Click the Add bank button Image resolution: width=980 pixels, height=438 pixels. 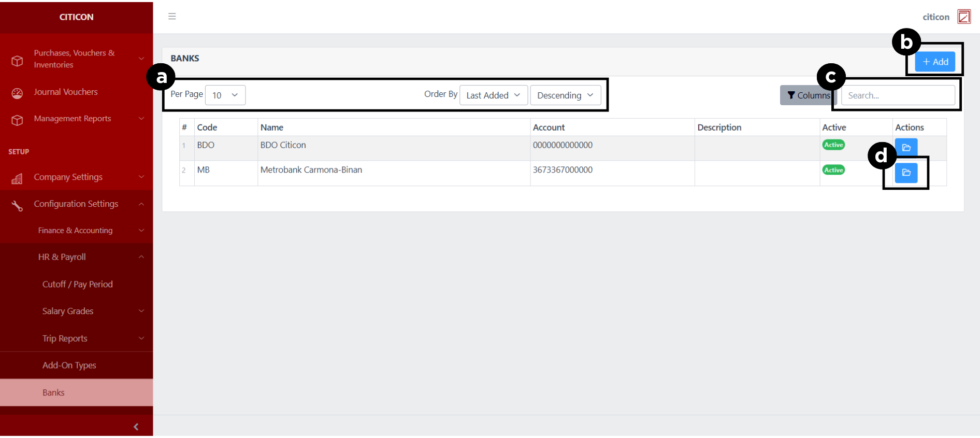[935, 62]
